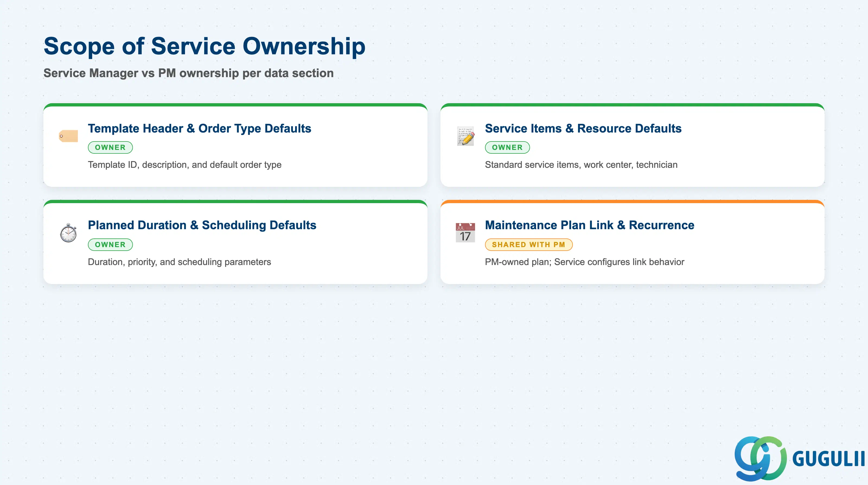Click the tag icon beside Template Header

(x=68, y=136)
